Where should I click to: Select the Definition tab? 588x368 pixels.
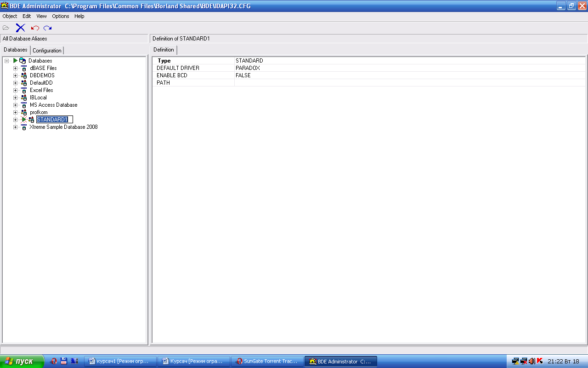[164, 50]
